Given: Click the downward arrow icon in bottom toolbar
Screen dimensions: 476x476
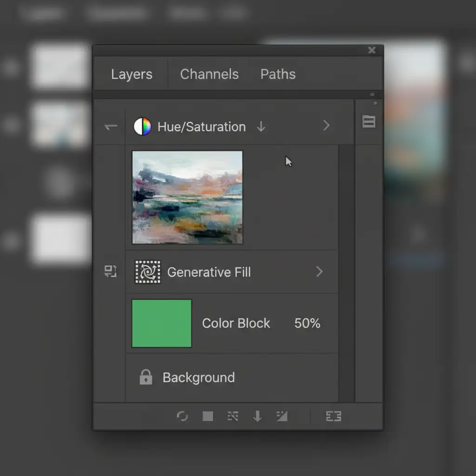Looking at the screenshot, I should 257,416.
